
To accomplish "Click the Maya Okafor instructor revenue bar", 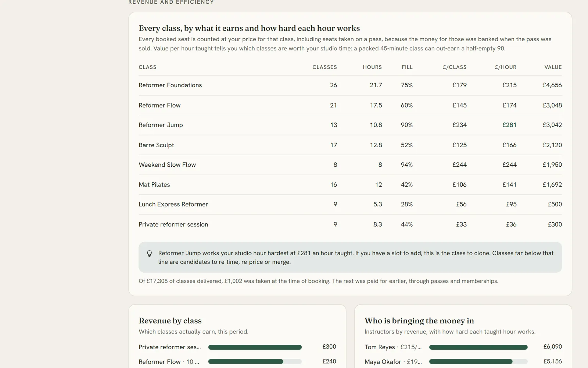I will click(478, 362).
